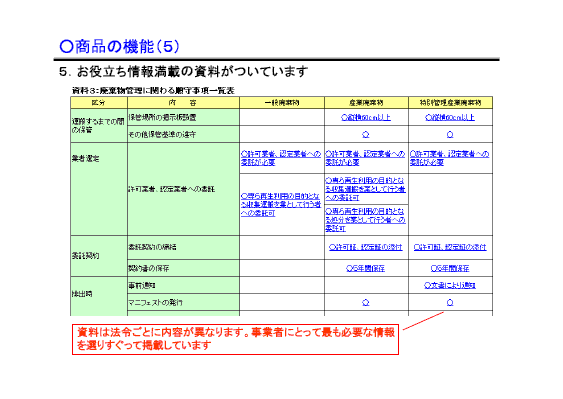Select the 排出時 category cell
Screen dimensions: 563x399
(99, 296)
